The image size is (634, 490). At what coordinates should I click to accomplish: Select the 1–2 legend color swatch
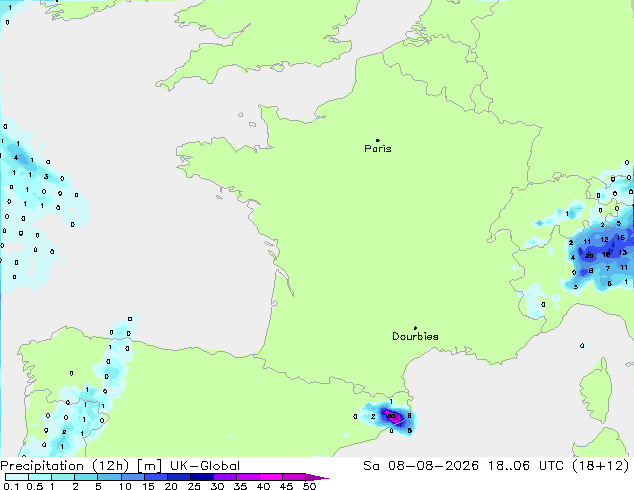pyautogui.click(x=63, y=477)
